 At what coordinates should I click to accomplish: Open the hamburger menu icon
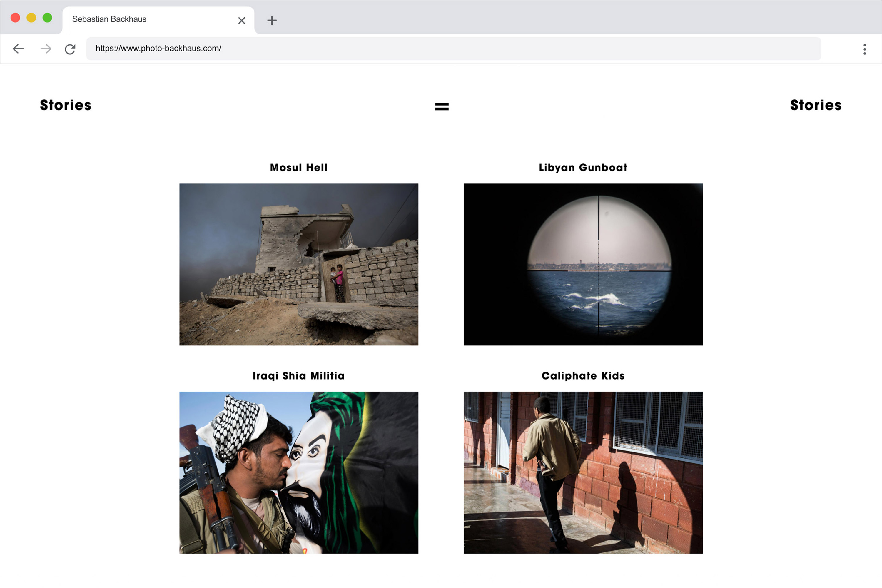coord(442,106)
